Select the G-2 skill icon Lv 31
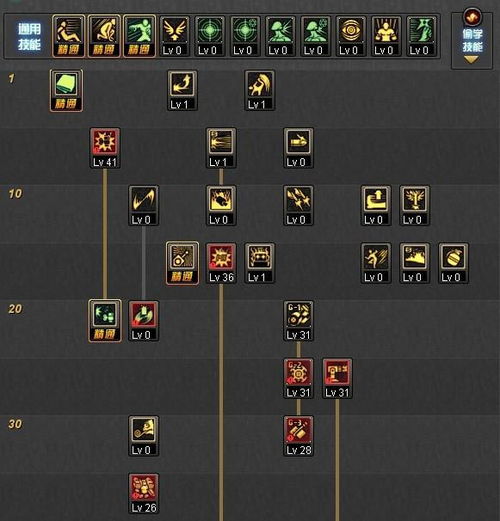 [x=298, y=379]
